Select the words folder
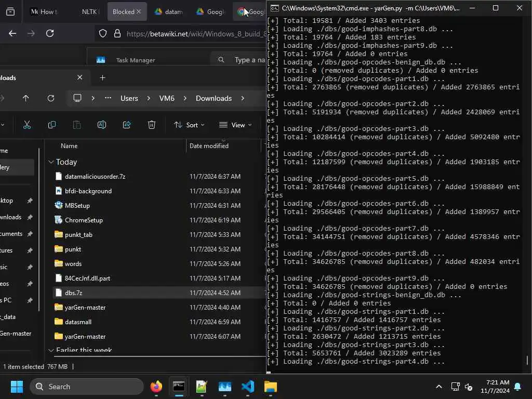 click(x=73, y=263)
